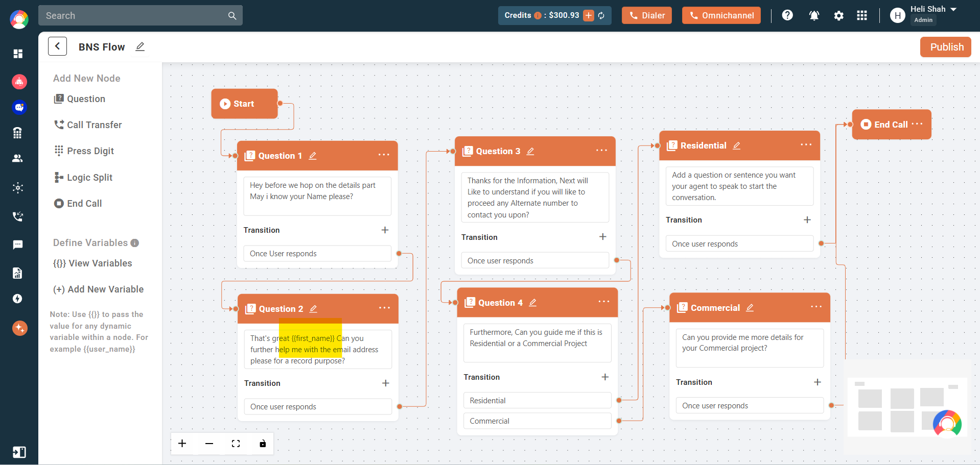Click the Define Variables info icon
Viewport: 980px width, 465px height.
(x=135, y=243)
